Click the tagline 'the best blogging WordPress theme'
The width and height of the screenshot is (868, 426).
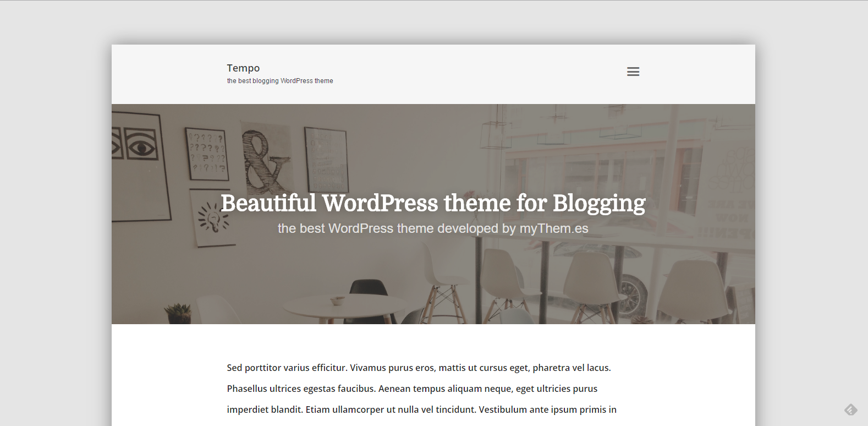[x=279, y=81]
